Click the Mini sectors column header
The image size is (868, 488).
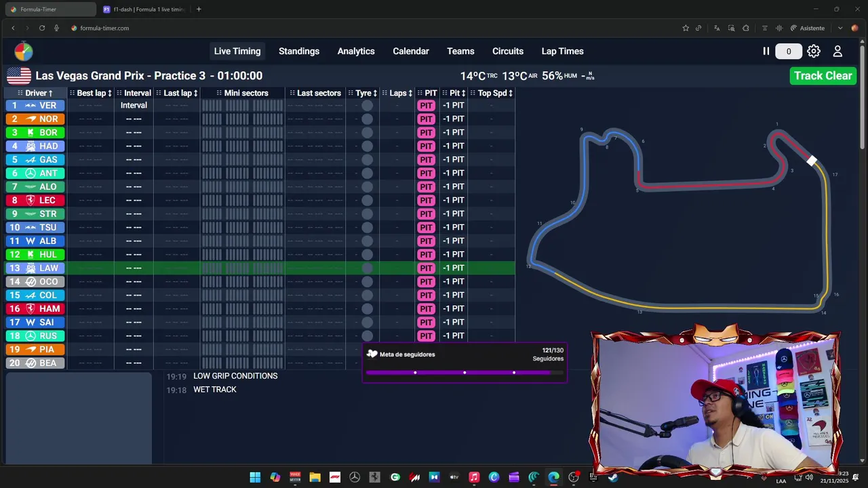point(242,93)
